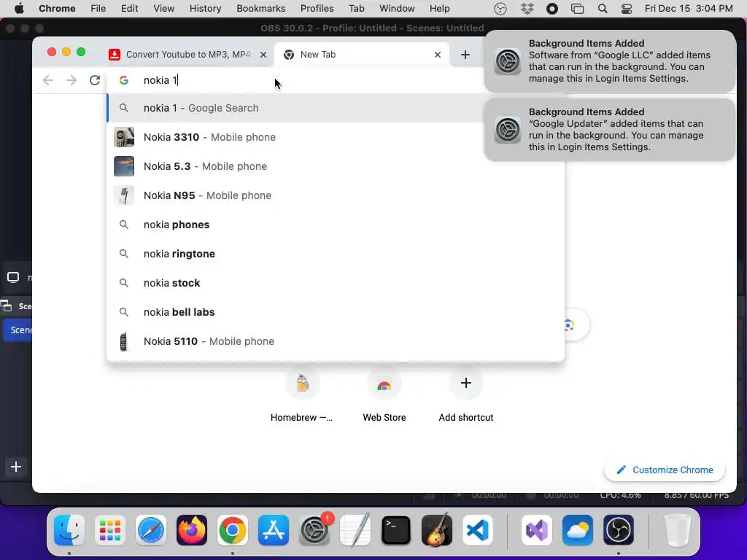747x560 pixels.
Task: Open the Chrome menu in menu bar
Action: [x=57, y=9]
